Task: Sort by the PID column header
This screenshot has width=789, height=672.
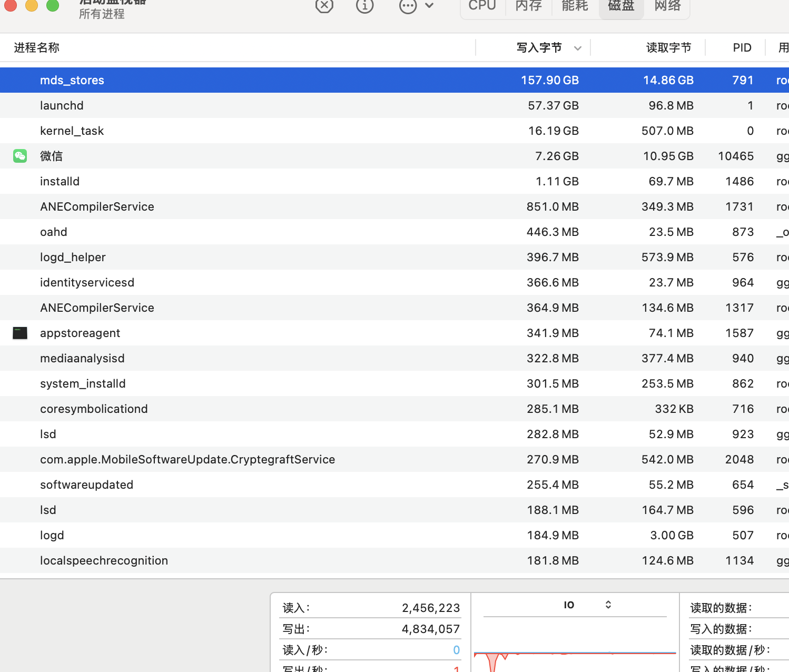Action: (x=742, y=48)
